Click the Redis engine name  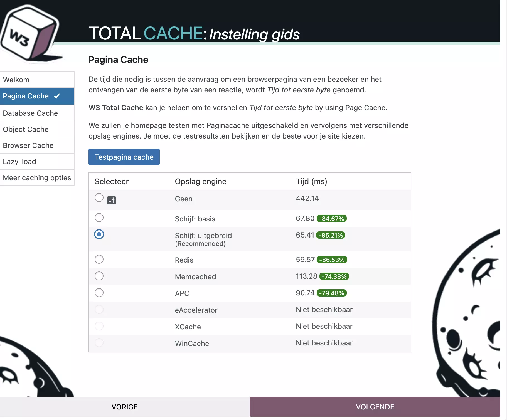coord(184,260)
